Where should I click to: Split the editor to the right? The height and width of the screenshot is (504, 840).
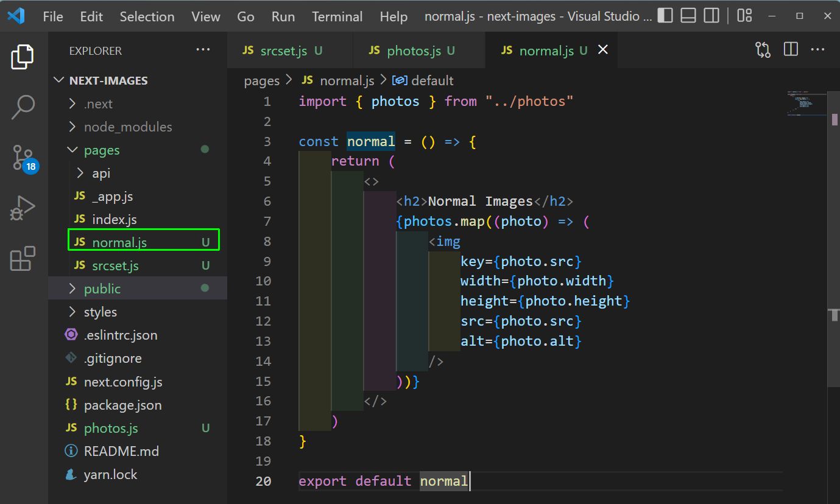791,50
